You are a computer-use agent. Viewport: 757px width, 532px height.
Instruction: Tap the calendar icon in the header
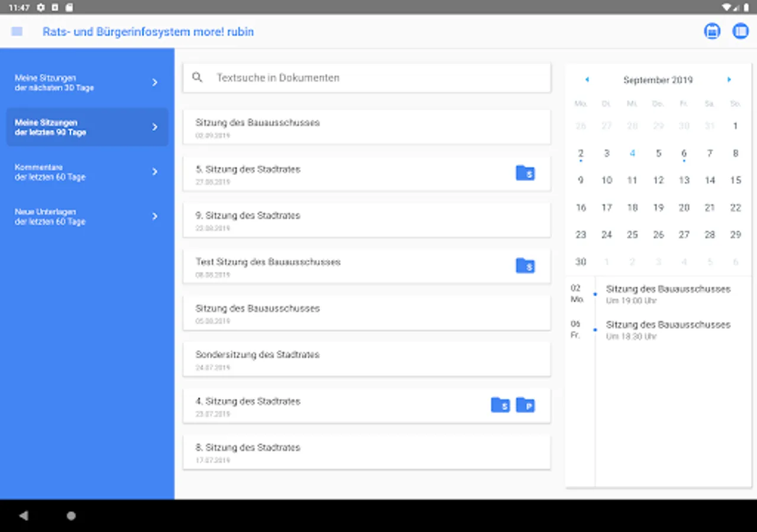point(712,31)
